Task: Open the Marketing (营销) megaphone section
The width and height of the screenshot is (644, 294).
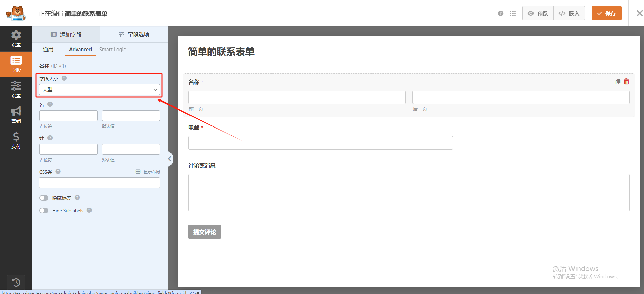Action: pyautogui.click(x=16, y=115)
